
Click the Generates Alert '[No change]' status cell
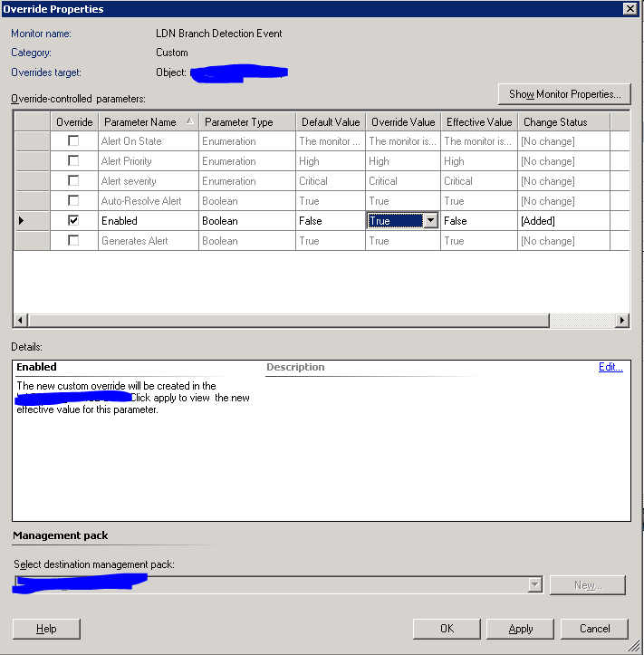[x=563, y=241]
